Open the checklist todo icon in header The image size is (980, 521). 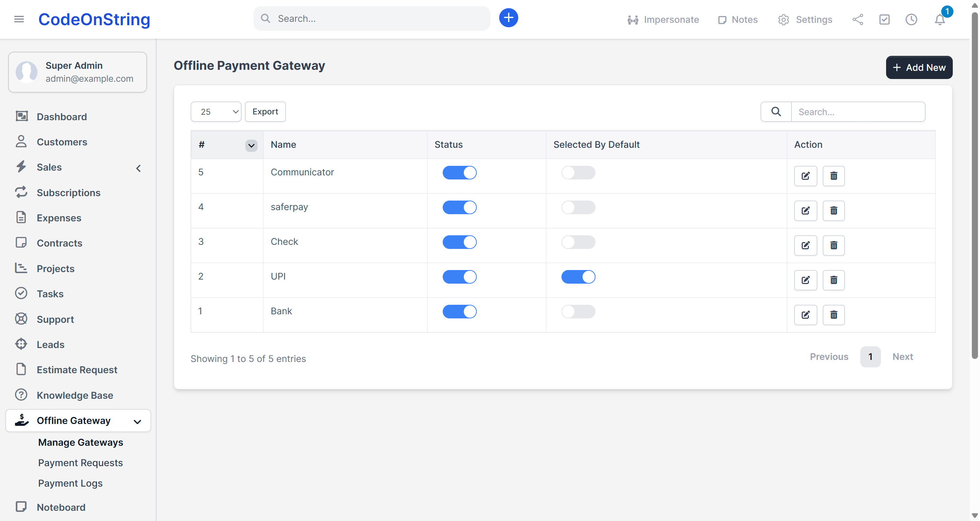point(884,19)
